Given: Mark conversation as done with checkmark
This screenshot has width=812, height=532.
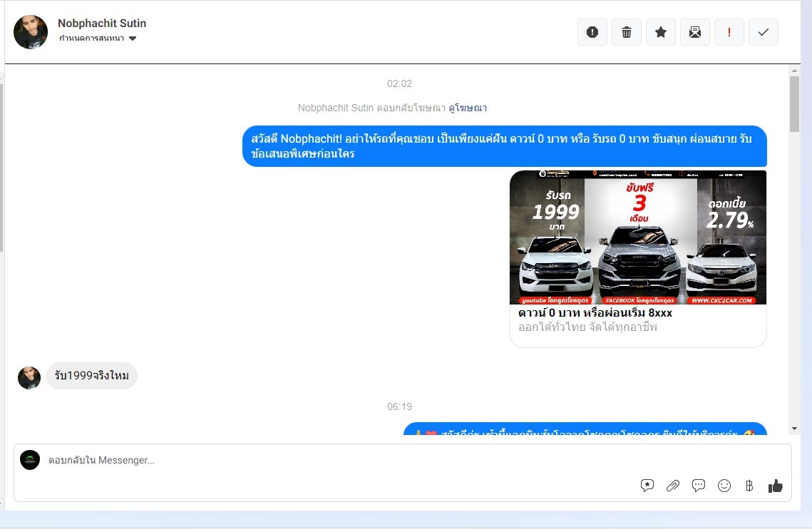Looking at the screenshot, I should pos(764,32).
